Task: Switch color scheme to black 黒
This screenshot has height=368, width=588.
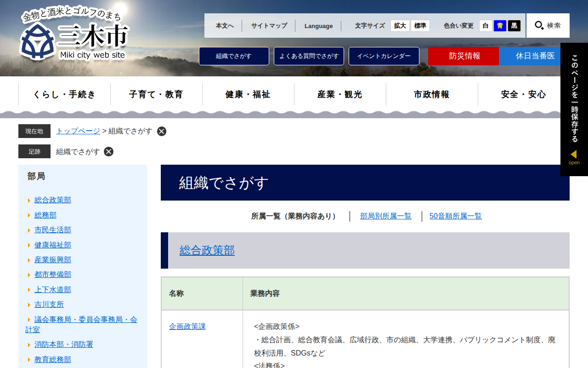Action: [514, 26]
